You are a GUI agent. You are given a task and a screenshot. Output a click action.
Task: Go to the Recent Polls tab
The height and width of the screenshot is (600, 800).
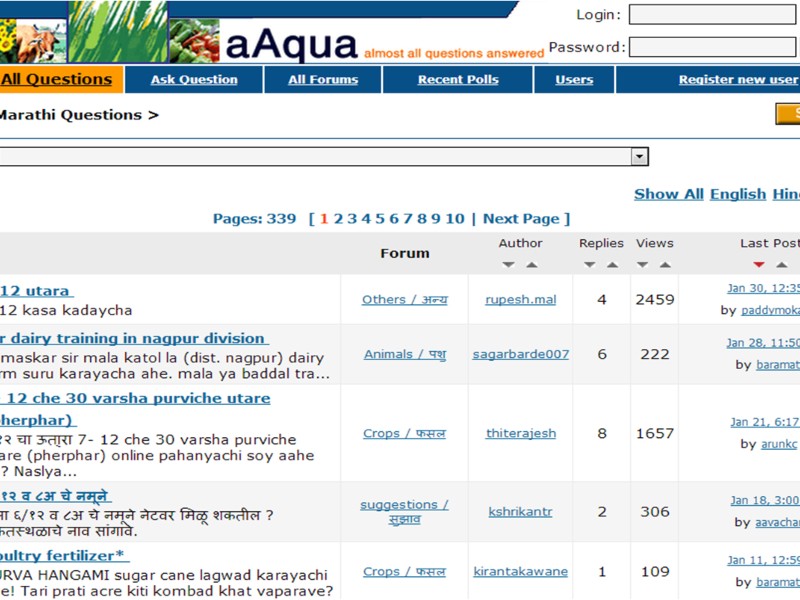tap(458, 80)
